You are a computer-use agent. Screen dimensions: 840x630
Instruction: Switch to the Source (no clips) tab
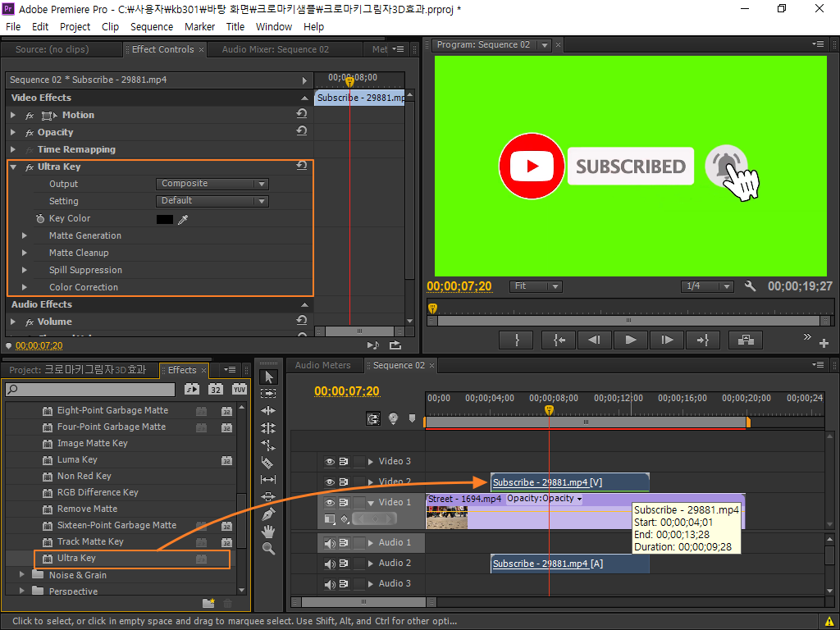(52, 49)
